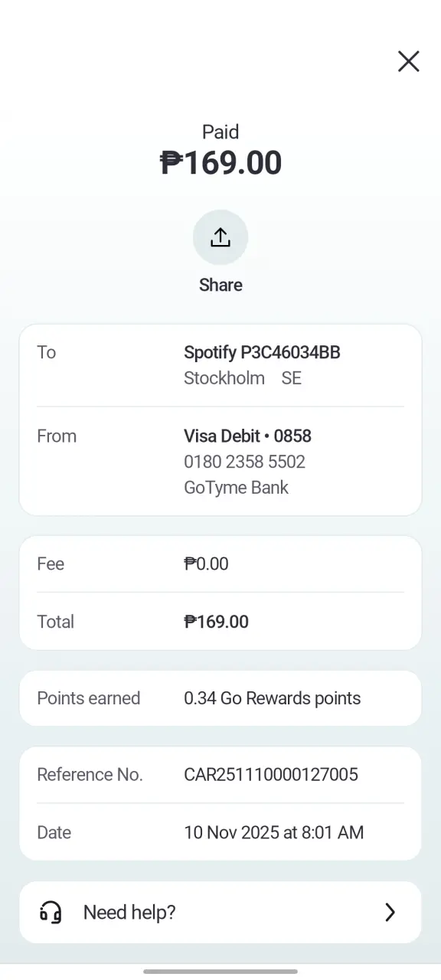Open the Need help? option
This screenshot has height=980, width=441.
click(220, 912)
